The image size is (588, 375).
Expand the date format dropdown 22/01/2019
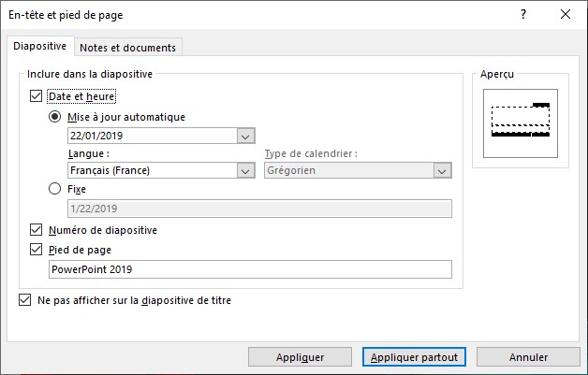[x=246, y=136]
